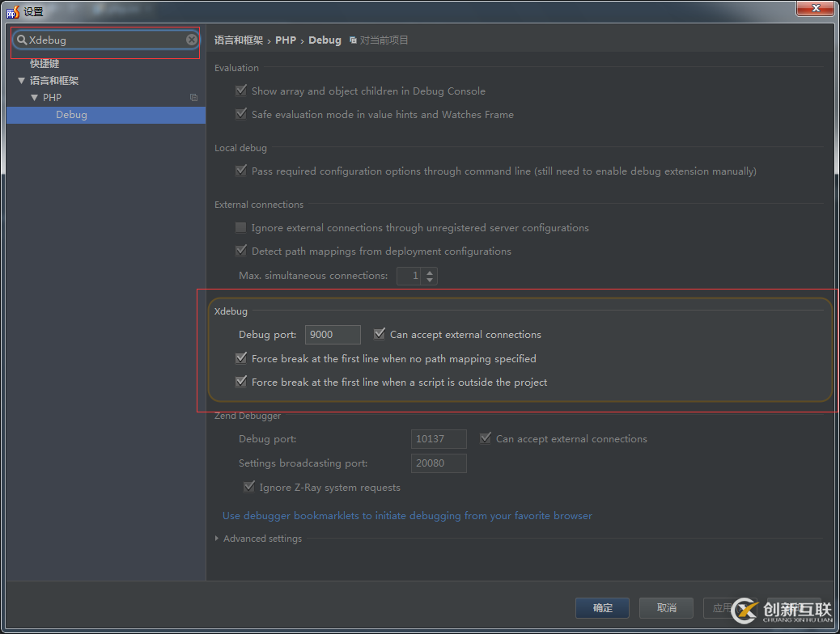Click the magnifier icon in the search field
The image size is (840, 634).
click(x=23, y=39)
